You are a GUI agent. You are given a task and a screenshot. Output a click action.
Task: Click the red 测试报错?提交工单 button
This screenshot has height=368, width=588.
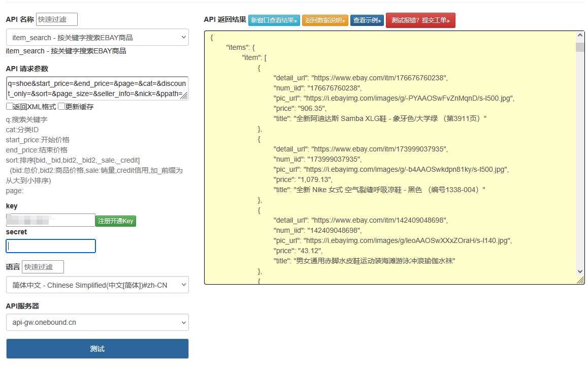421,20
